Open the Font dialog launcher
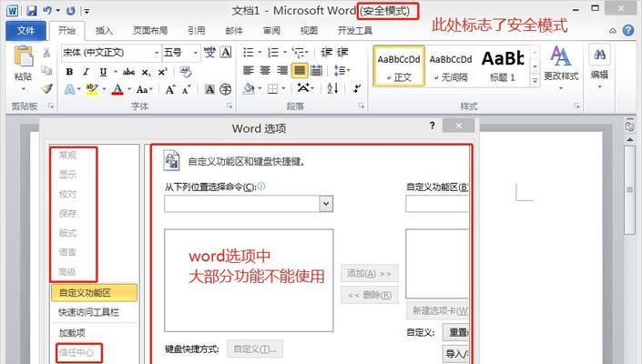The height and width of the screenshot is (364, 642). [x=229, y=106]
